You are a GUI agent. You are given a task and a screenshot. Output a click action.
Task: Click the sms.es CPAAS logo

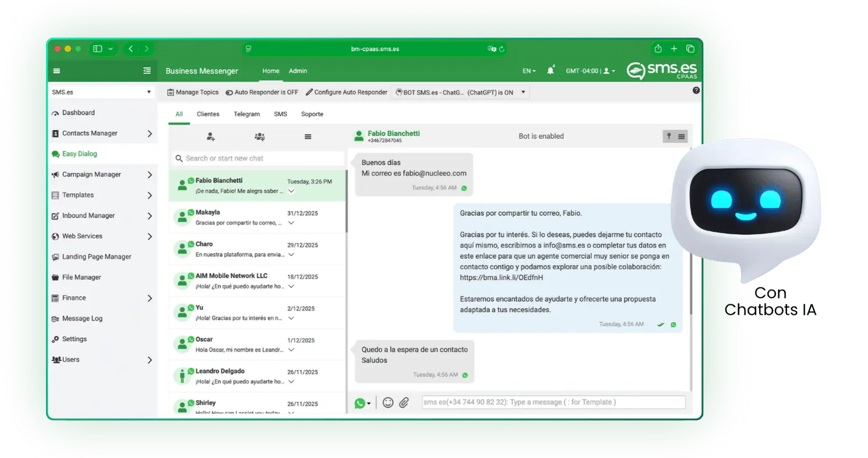click(x=662, y=71)
